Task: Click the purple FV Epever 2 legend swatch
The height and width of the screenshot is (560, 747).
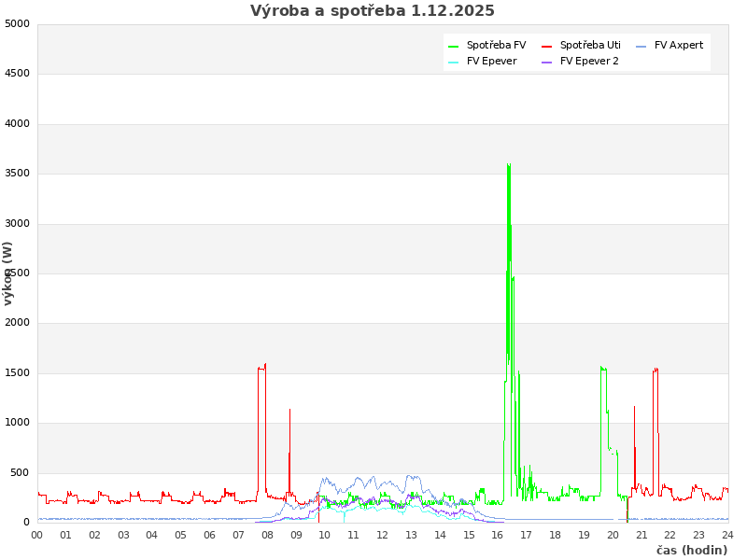Action: pos(547,62)
